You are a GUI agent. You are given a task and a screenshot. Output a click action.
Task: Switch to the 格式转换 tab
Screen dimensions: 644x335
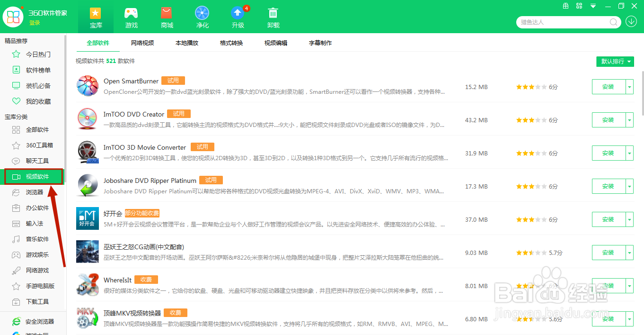pyautogui.click(x=231, y=43)
